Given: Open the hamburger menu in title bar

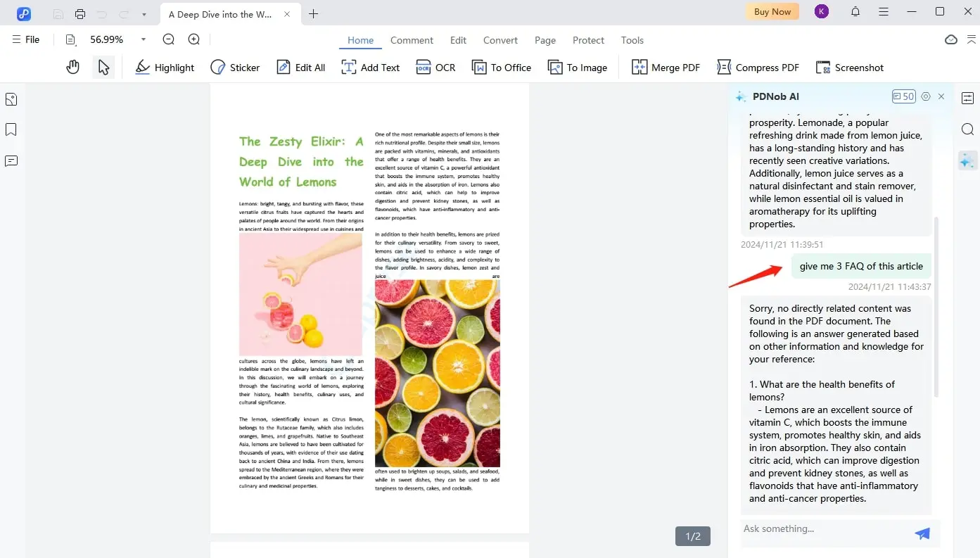Looking at the screenshot, I should [x=884, y=11].
